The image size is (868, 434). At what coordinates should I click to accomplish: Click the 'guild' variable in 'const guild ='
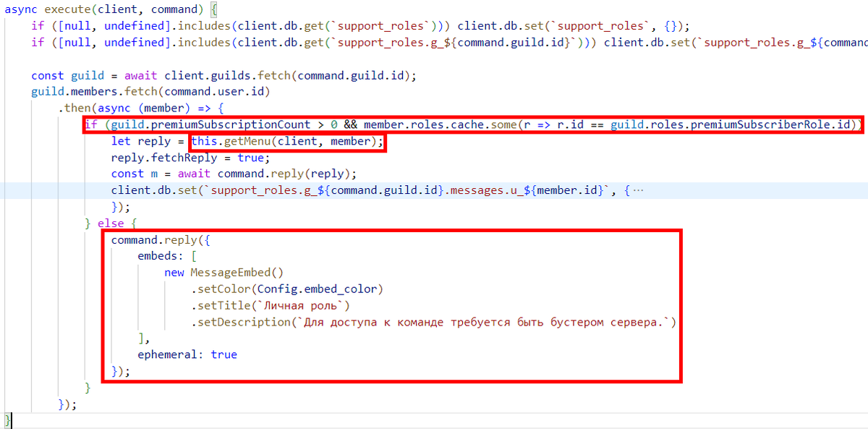[x=87, y=75]
